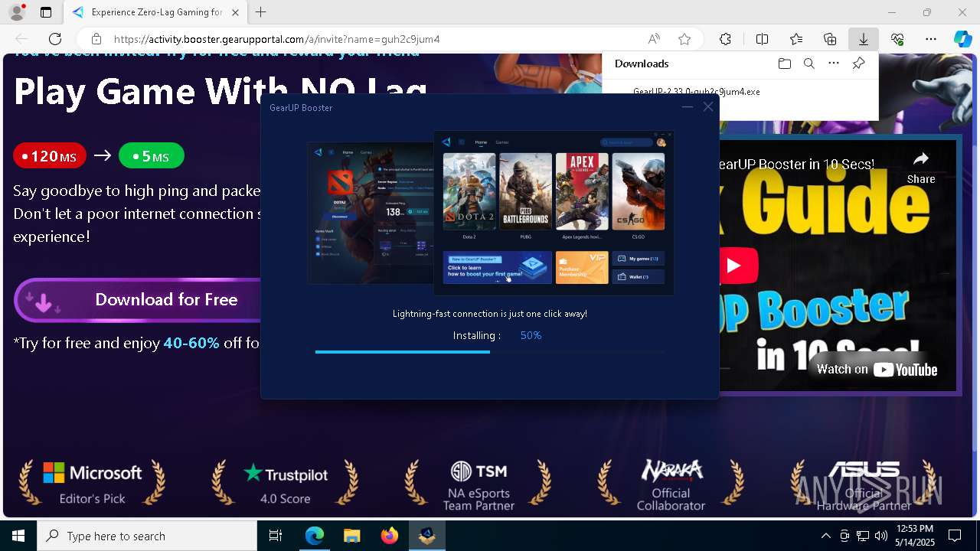Screen dimensions: 980x551
Task: Click the Edge profile avatar icon
Action: 16,12
